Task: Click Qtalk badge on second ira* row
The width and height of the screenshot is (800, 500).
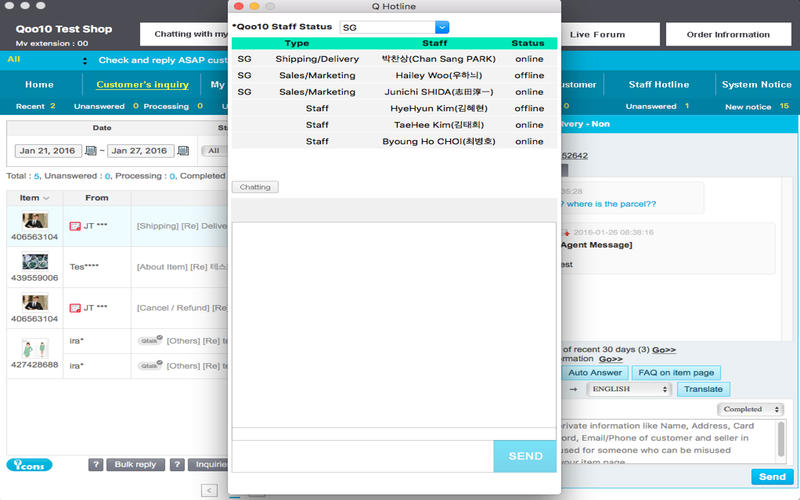Action: [x=150, y=365]
